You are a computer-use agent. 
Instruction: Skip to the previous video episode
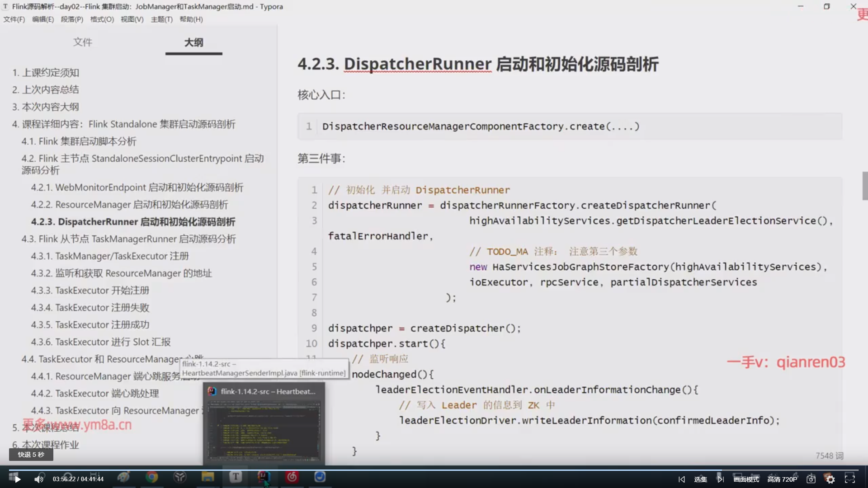pos(682,479)
